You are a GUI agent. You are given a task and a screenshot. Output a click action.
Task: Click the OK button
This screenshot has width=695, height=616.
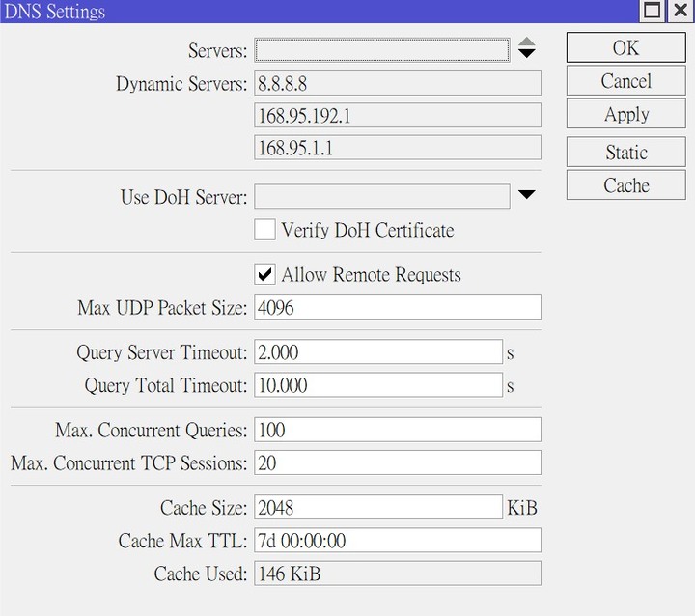625,47
